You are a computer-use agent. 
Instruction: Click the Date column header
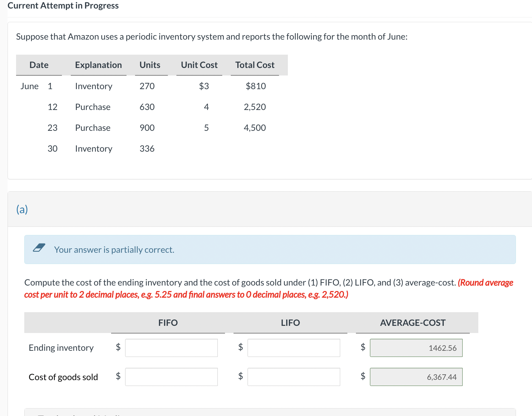tap(39, 65)
